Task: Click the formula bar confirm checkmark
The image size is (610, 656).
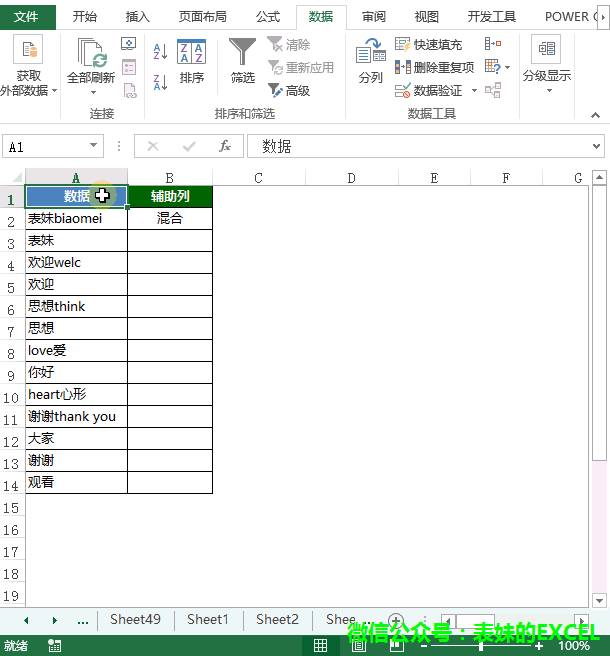Action: 189,146
